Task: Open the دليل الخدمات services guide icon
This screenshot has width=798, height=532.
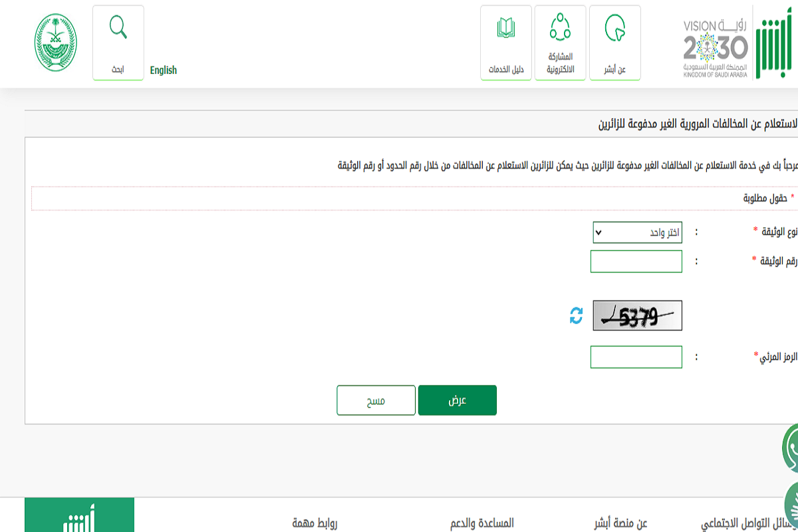Action: (x=506, y=42)
